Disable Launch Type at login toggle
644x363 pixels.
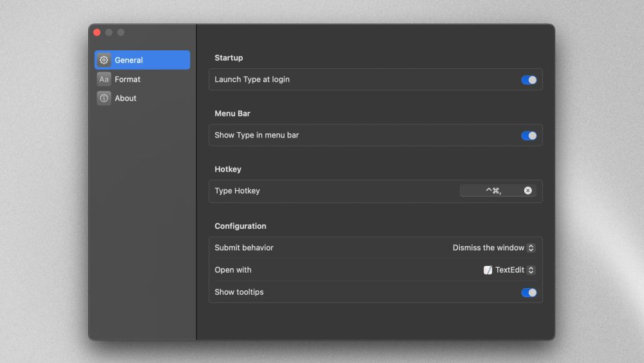529,80
